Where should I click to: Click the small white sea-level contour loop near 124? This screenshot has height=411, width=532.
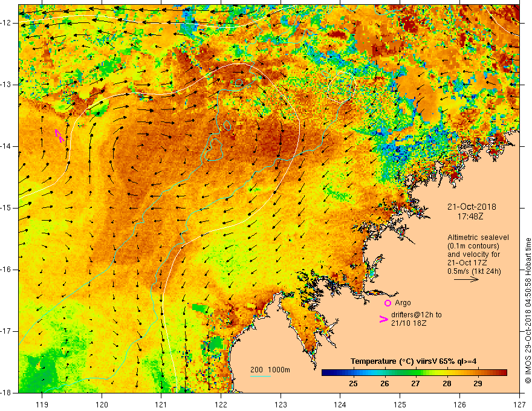[342, 87]
